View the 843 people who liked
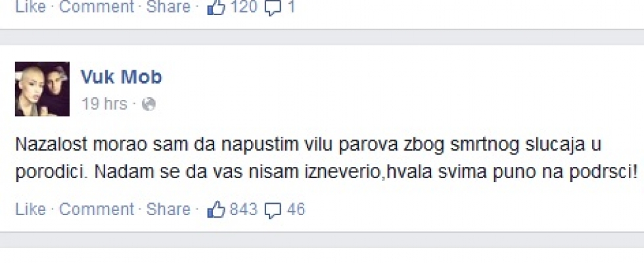Viewport: 644px width, 263px height. pos(244,210)
